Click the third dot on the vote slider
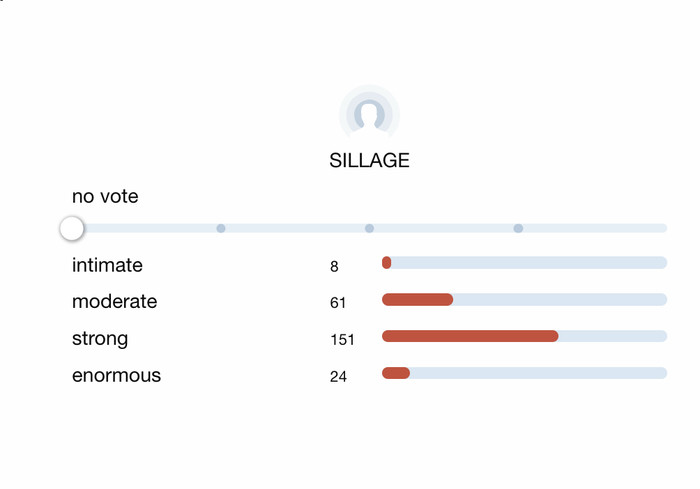 (518, 229)
